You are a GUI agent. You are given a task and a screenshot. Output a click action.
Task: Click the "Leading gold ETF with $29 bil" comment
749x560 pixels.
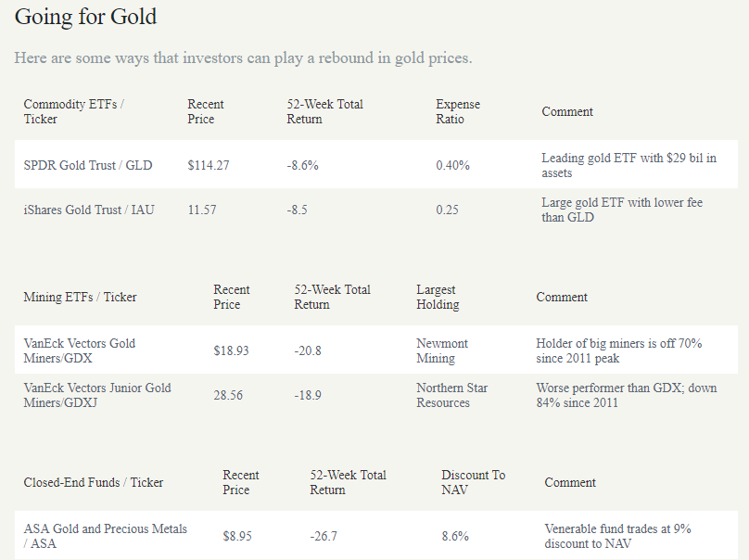(x=628, y=165)
